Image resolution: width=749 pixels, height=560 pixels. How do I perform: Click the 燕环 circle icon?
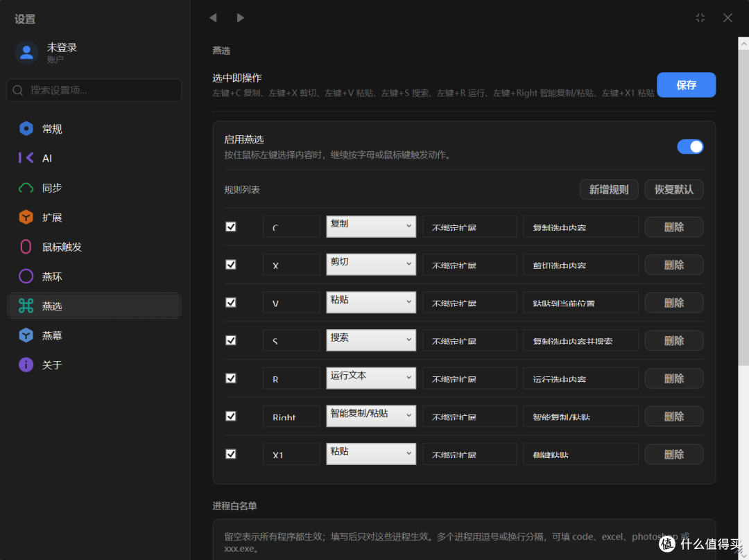(26, 277)
